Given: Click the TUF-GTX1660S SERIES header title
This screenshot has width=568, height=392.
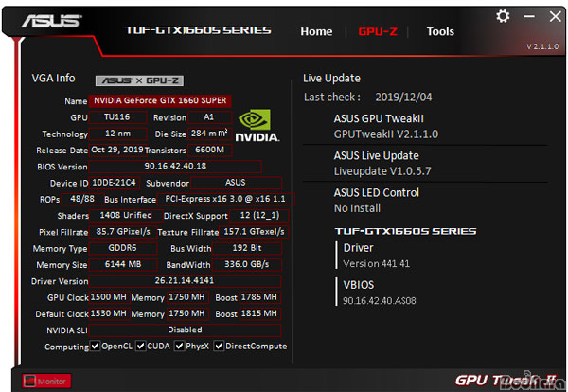Looking at the screenshot, I should point(198,30).
